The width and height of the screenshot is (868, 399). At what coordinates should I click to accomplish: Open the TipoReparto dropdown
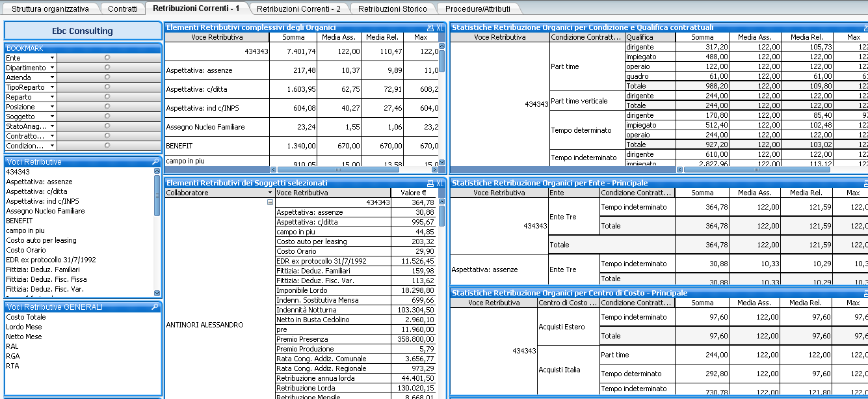click(52, 87)
